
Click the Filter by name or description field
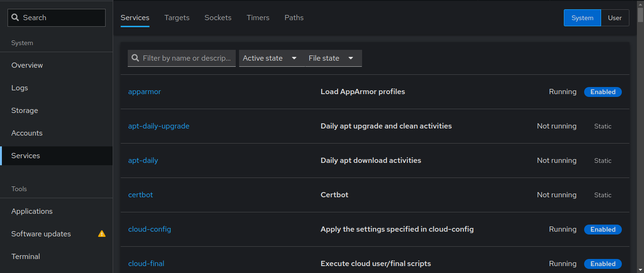pos(182,58)
